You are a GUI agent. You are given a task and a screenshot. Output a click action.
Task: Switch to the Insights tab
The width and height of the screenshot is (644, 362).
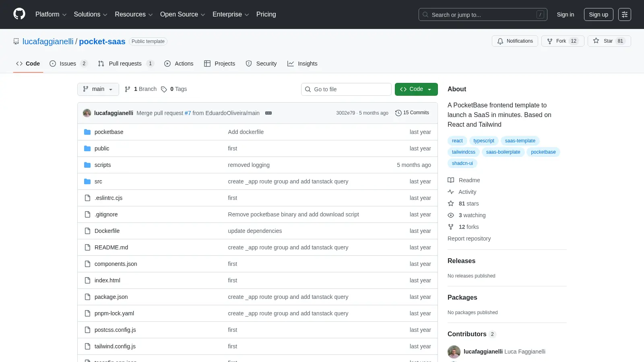pos(302,64)
